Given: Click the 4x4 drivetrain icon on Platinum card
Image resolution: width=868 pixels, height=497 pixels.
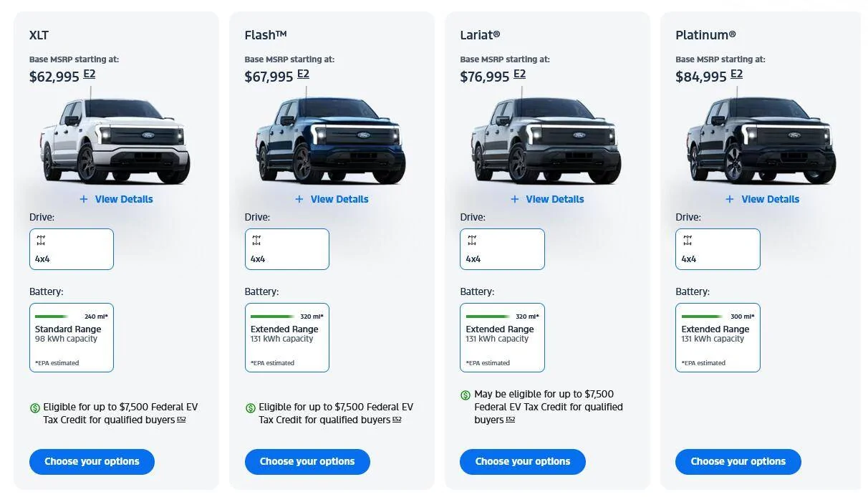Looking at the screenshot, I should point(688,241).
